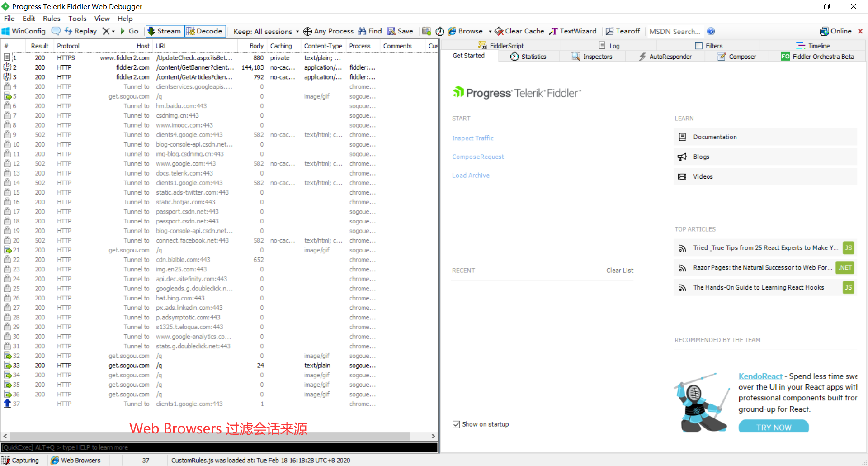Open the Edit menu
The image size is (868, 466).
29,19
